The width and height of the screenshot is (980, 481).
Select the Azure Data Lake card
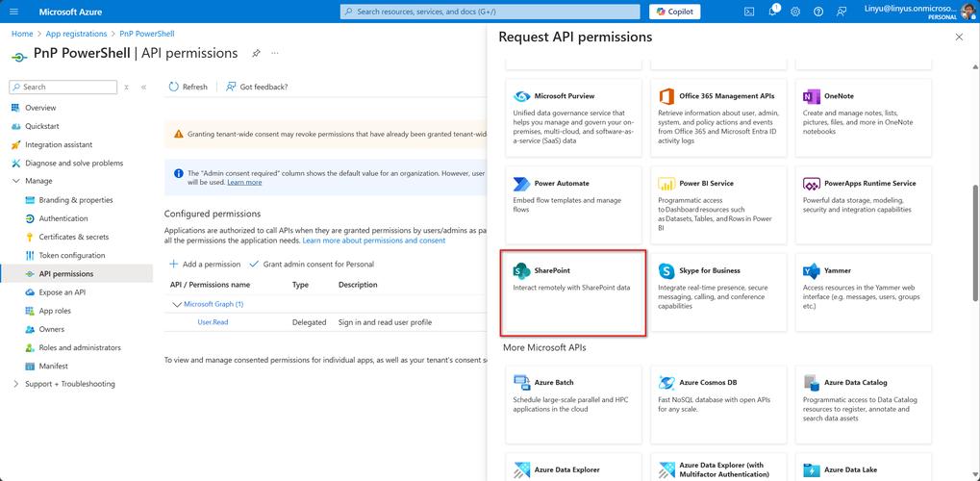tap(864, 468)
